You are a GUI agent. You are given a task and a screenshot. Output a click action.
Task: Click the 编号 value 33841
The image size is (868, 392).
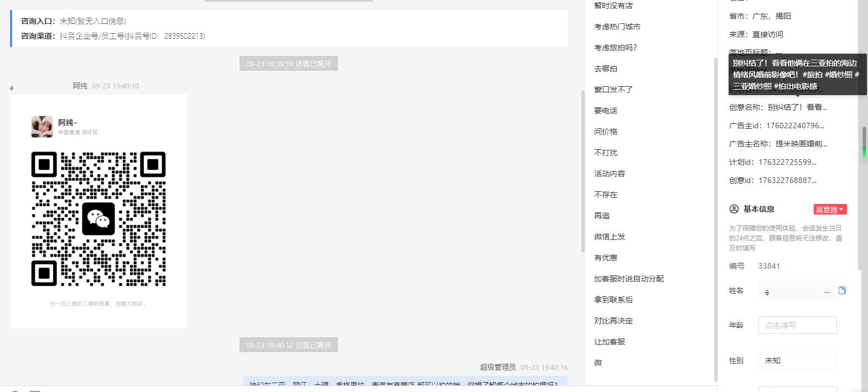(769, 266)
